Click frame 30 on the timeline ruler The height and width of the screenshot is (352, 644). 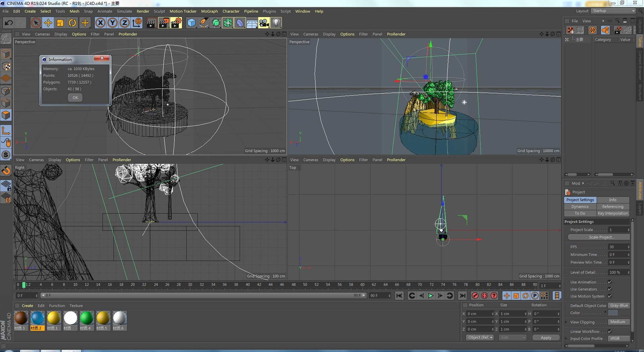tap(190, 285)
